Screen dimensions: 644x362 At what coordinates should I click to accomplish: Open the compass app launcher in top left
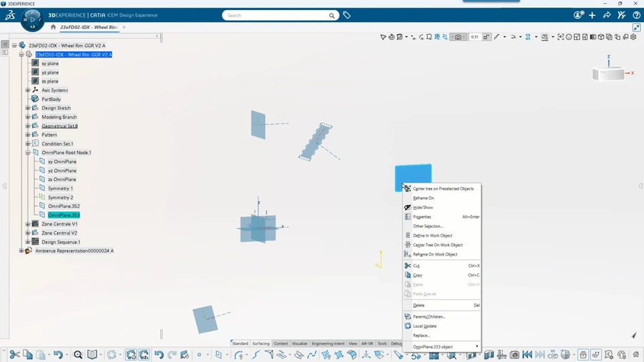32,19
